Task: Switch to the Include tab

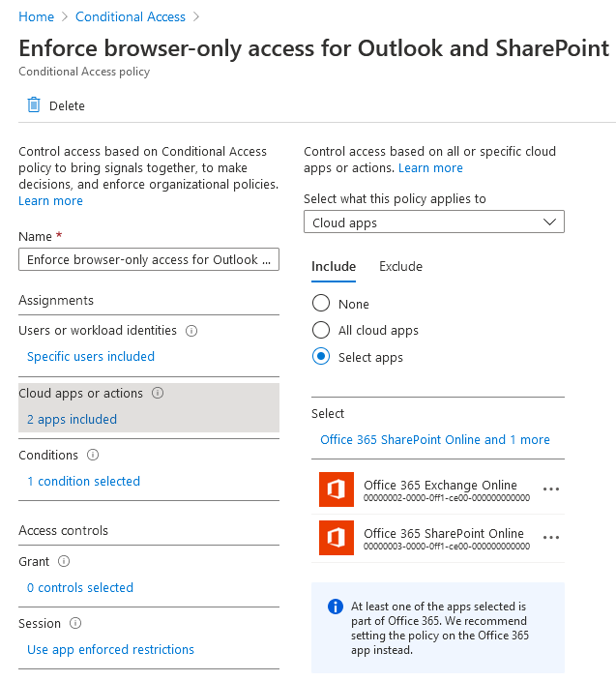Action: point(334,266)
